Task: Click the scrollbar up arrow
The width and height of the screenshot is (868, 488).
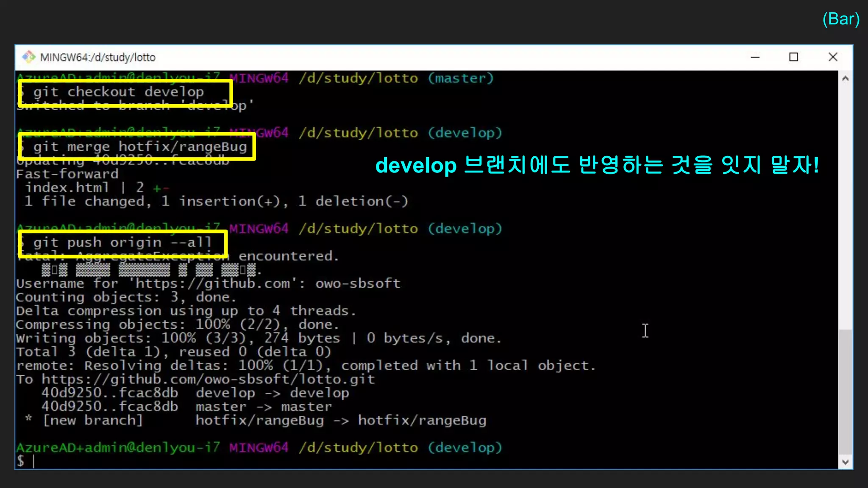Action: pos(845,78)
